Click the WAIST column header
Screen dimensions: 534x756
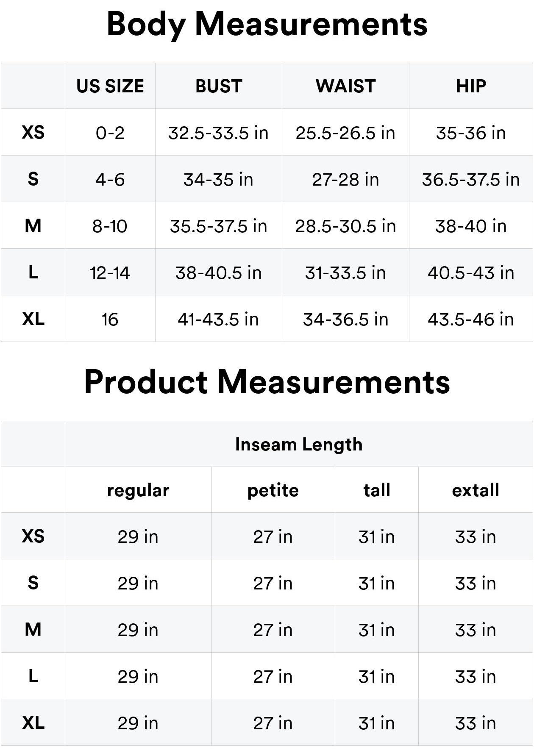(x=345, y=86)
